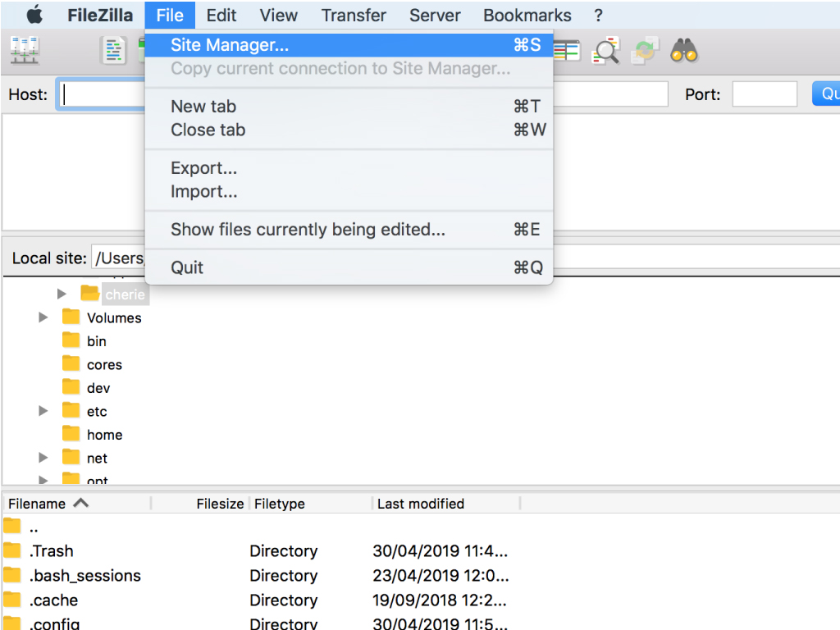Screen dimensions: 840x630
Task: Click the etc folder icon
Action: tap(71, 411)
